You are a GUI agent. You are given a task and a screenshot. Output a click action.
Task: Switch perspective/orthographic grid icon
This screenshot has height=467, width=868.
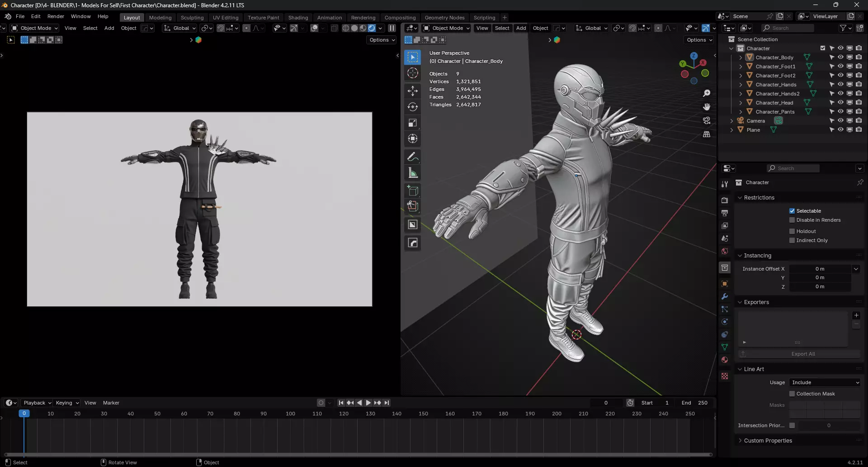(707, 134)
